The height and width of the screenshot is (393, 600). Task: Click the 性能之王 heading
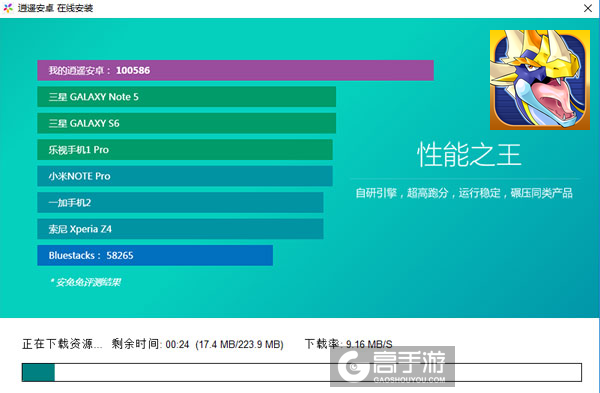pos(469,155)
